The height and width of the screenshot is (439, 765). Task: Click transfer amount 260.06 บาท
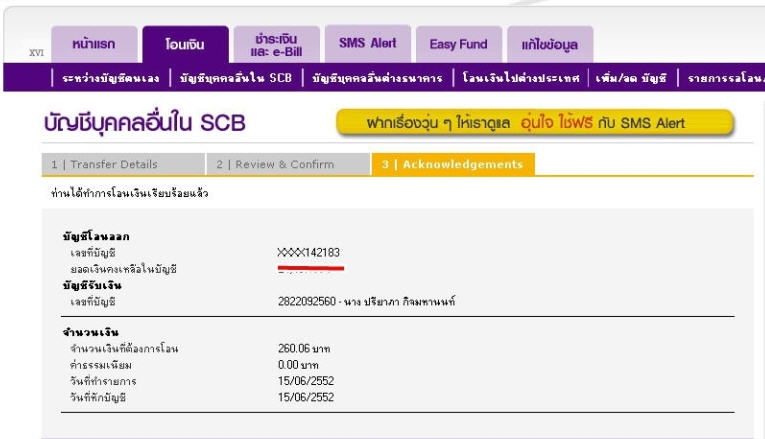(304, 348)
